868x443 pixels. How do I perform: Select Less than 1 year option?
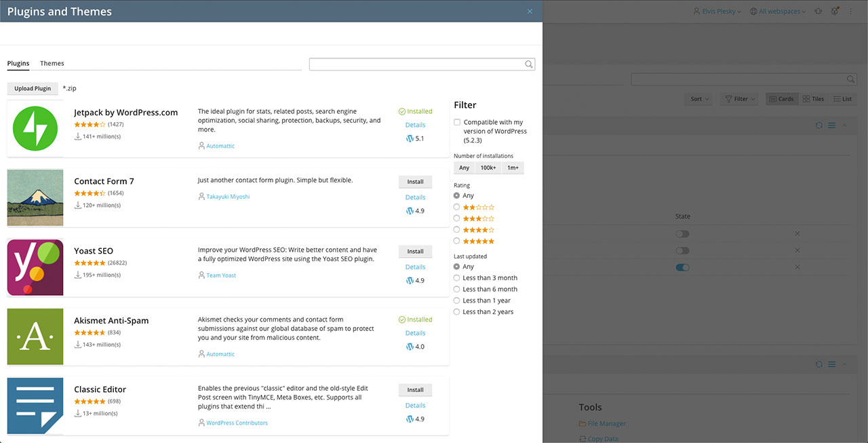(456, 301)
